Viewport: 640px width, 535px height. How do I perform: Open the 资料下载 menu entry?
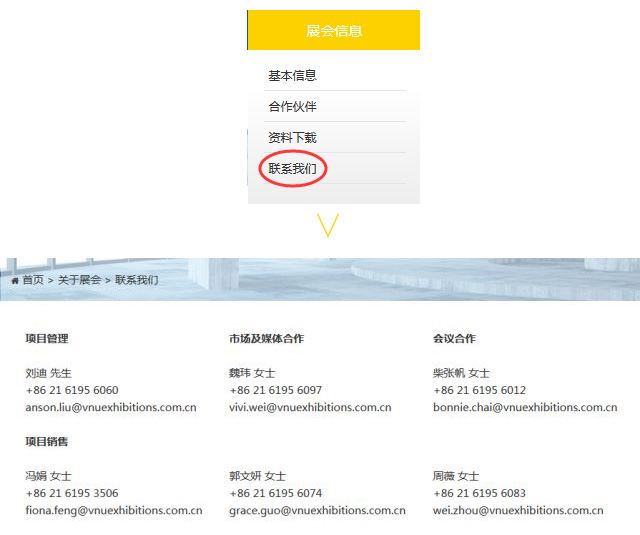292,138
